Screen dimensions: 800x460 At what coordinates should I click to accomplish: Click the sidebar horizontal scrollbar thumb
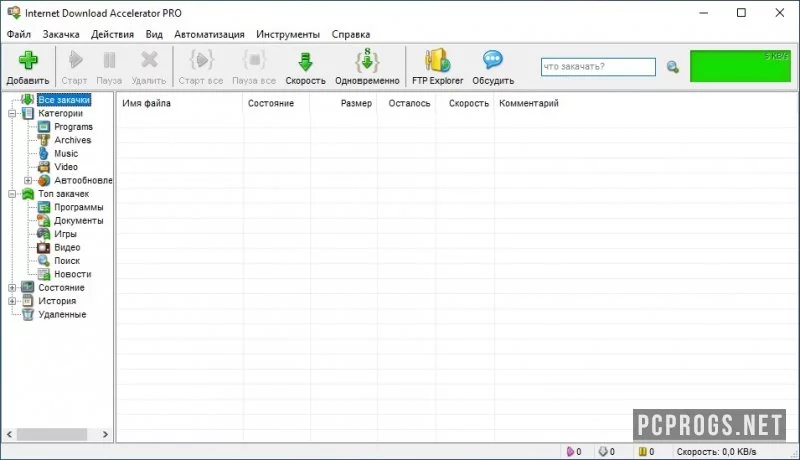(x=52, y=435)
